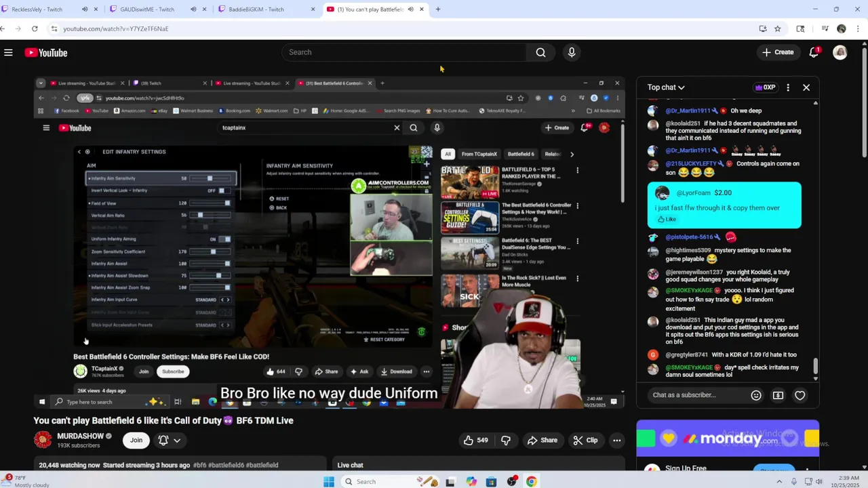Expand the Top chat dropdown
The image size is (868, 488).
pos(666,87)
